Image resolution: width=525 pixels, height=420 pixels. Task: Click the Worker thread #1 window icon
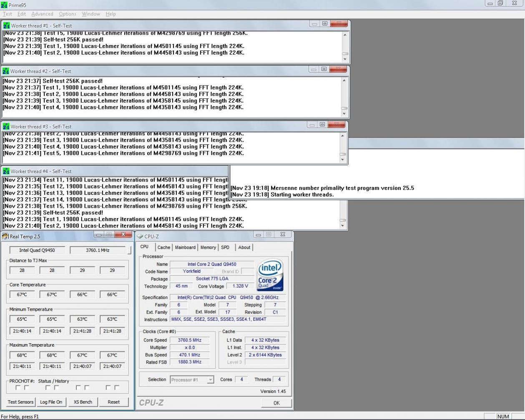6,25
